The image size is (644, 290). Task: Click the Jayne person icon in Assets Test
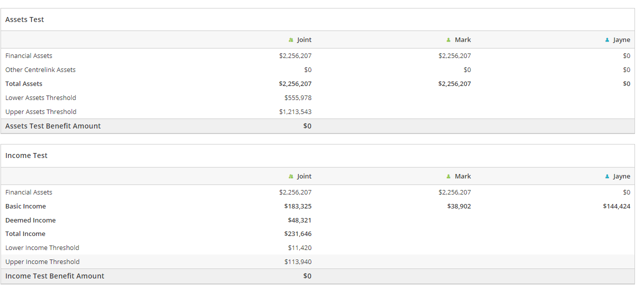[607, 40]
